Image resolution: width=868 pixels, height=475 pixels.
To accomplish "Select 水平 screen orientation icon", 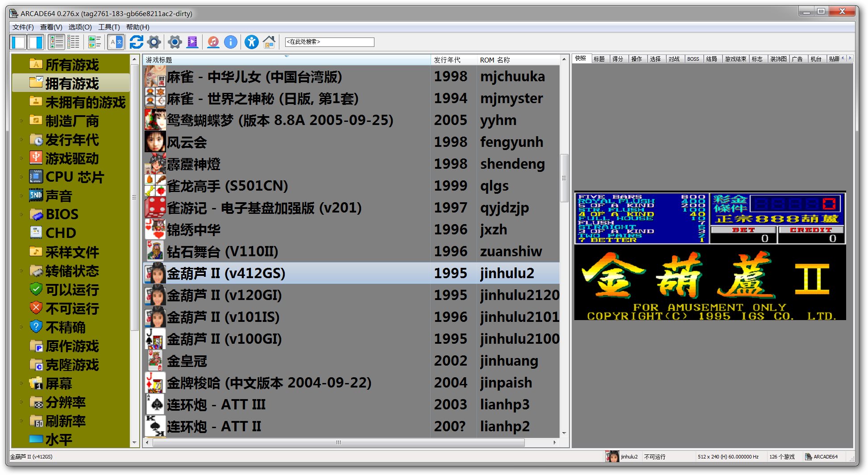I will (36, 439).
